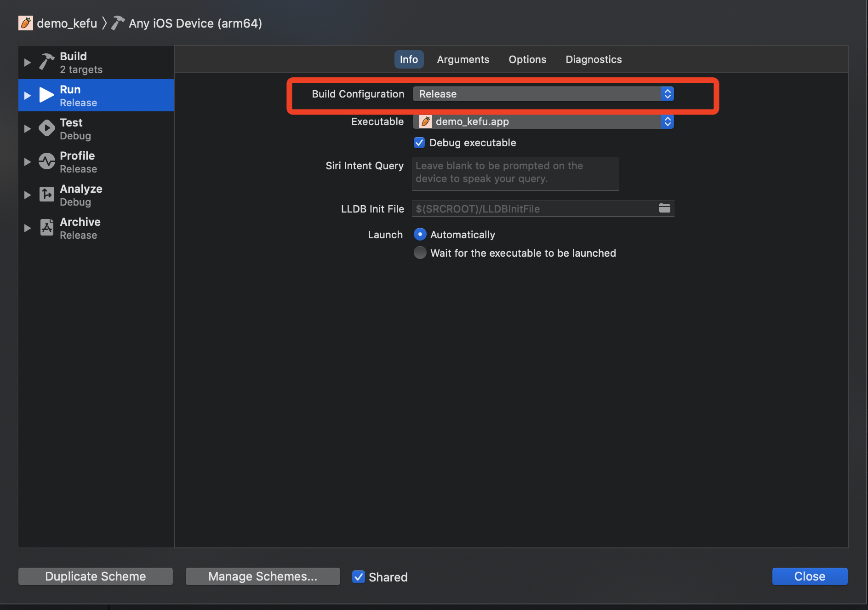Image resolution: width=868 pixels, height=610 pixels.
Task: Click the Siri Intent Query text field
Action: [516, 173]
